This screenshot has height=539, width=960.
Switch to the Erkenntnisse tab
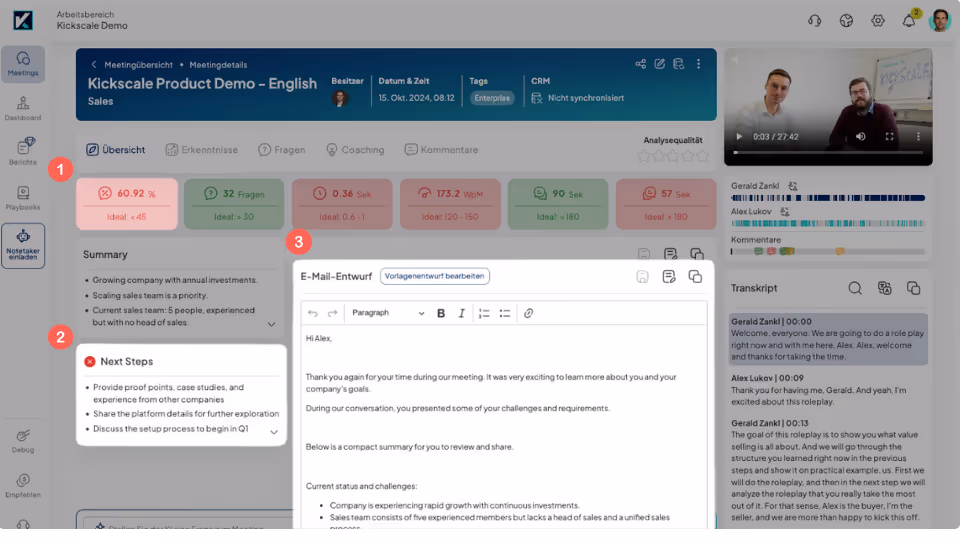(201, 149)
